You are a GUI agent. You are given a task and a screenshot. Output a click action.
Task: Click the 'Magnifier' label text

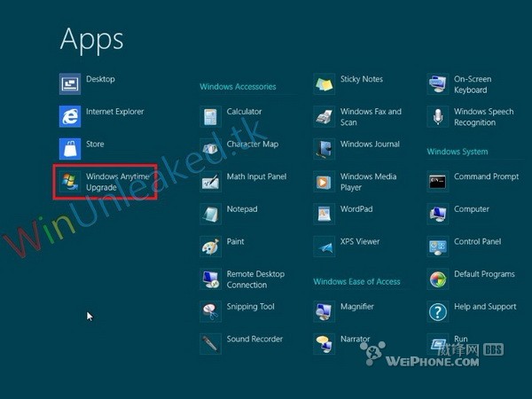pos(357,307)
